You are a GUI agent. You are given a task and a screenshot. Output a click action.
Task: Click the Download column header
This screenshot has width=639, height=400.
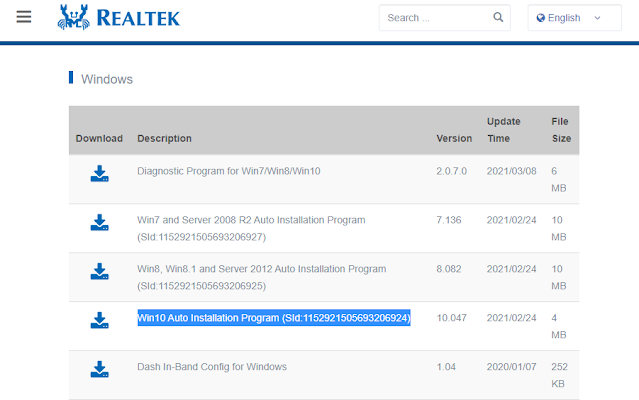99,138
